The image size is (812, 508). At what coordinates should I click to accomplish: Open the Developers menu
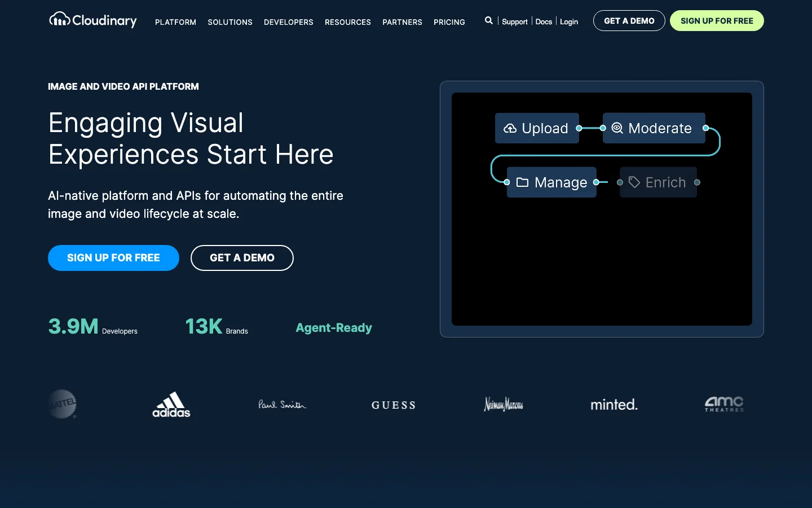coord(289,22)
